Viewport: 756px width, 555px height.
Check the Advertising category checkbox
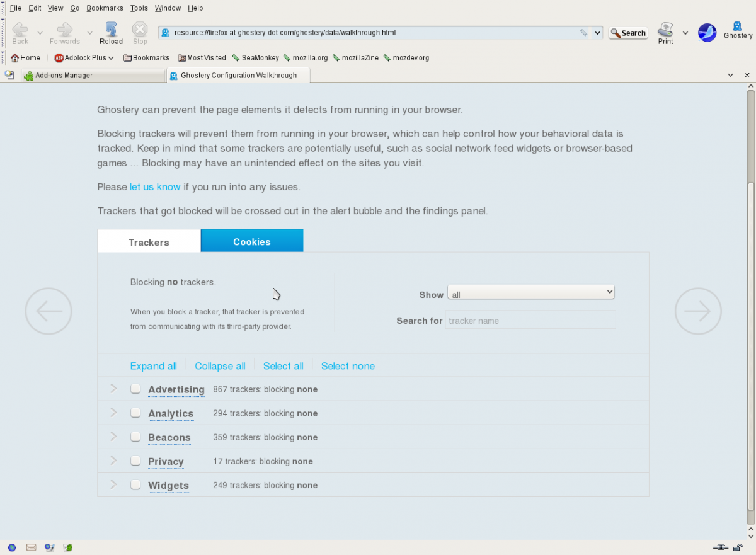pos(135,389)
